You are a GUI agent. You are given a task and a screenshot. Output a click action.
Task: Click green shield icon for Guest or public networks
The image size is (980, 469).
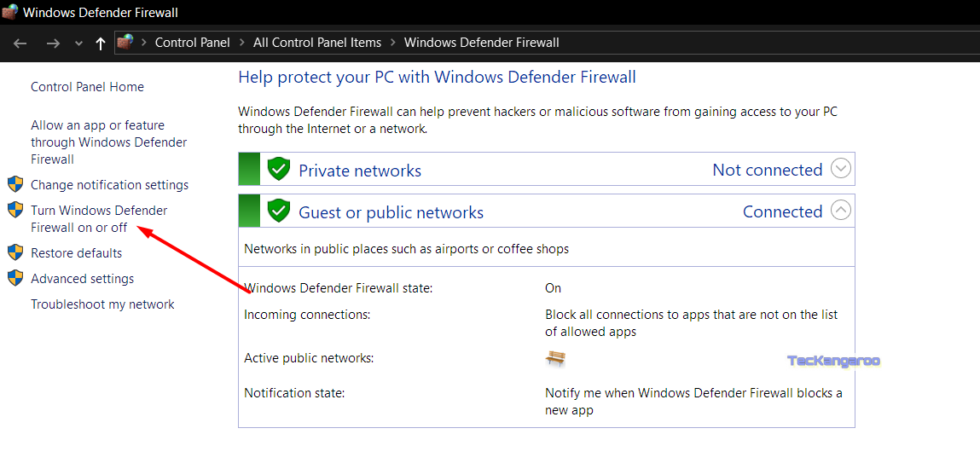(279, 211)
